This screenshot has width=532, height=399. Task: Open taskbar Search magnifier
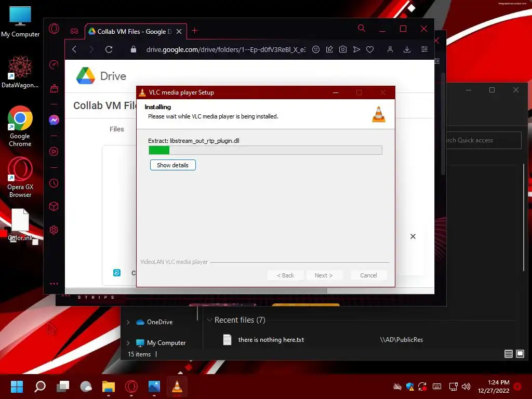40,387
